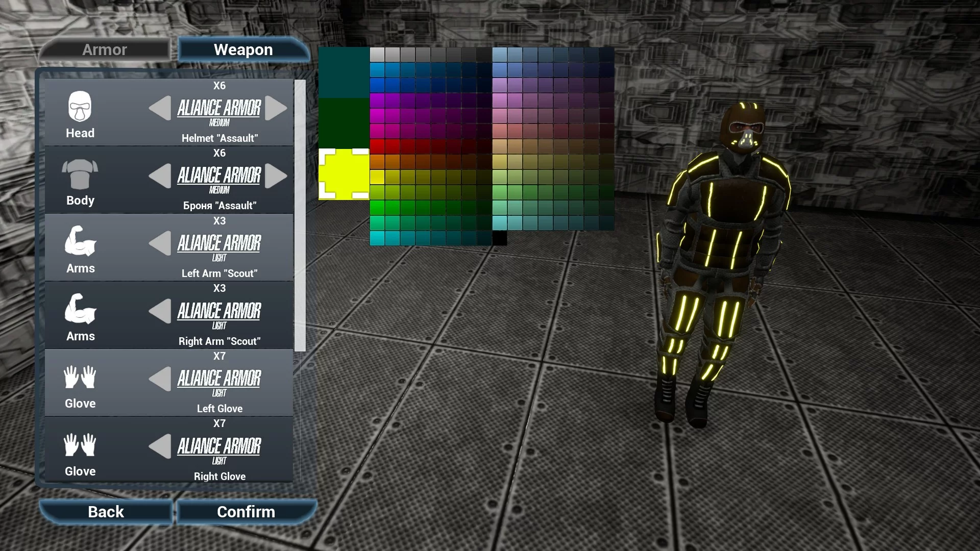This screenshot has height=551, width=980.
Task: Go to next Helmet "Assault" option
Action: (x=276, y=108)
